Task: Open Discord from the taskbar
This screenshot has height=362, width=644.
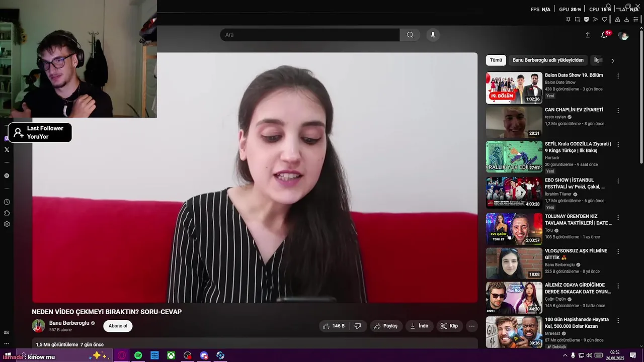Action: click(x=204, y=355)
